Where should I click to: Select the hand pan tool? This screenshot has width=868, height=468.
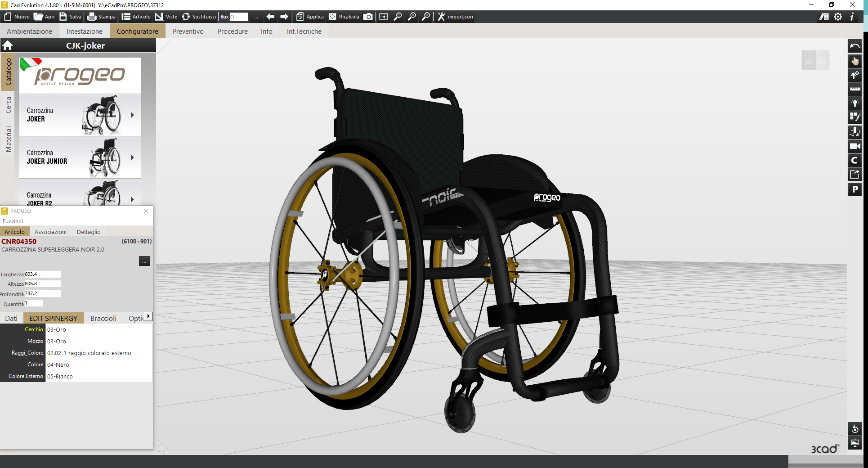pos(855,61)
